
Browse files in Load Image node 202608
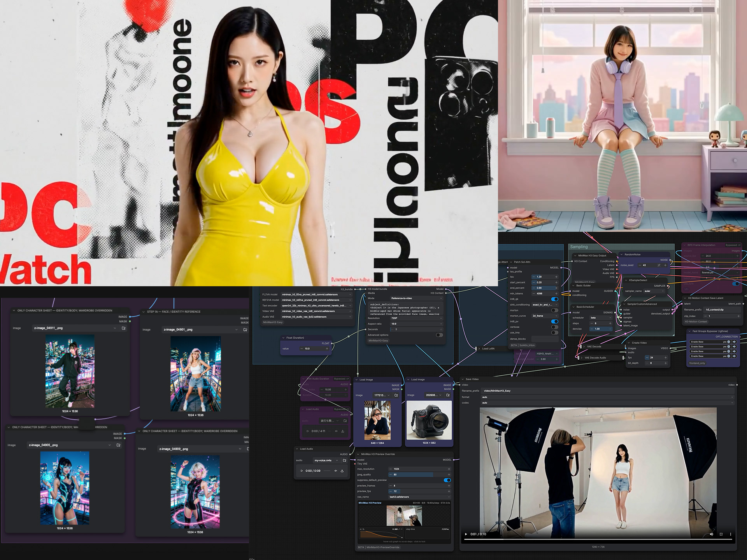point(448,395)
